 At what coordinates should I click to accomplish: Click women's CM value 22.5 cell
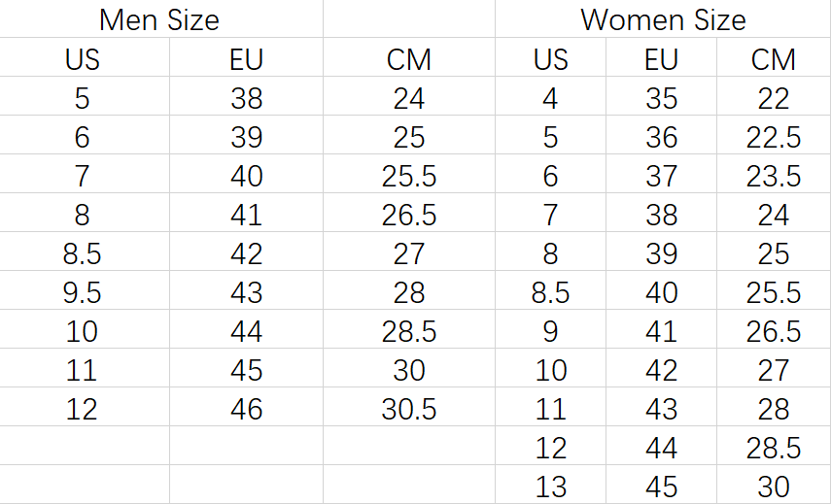point(774,137)
